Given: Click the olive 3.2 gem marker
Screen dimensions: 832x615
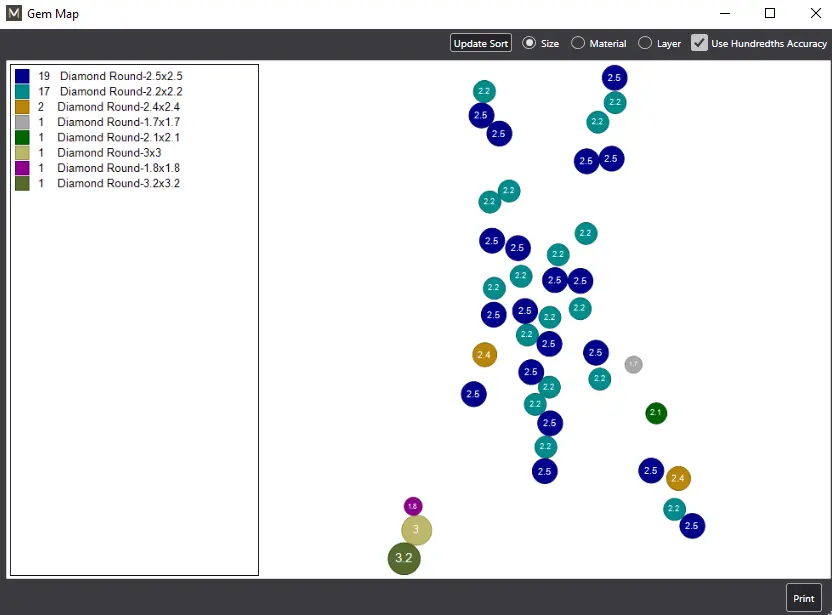Looking at the screenshot, I should click(x=403, y=558).
